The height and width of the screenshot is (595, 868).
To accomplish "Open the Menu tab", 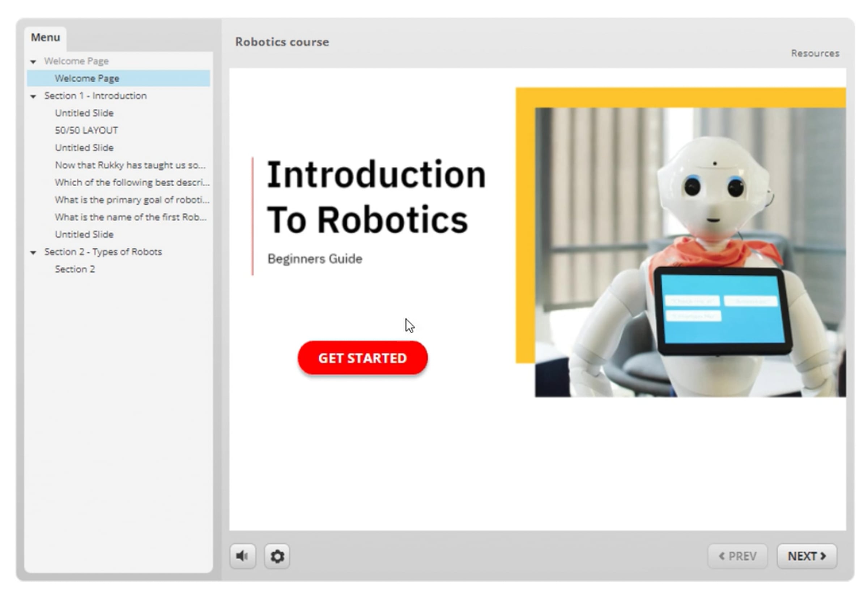I will click(45, 38).
